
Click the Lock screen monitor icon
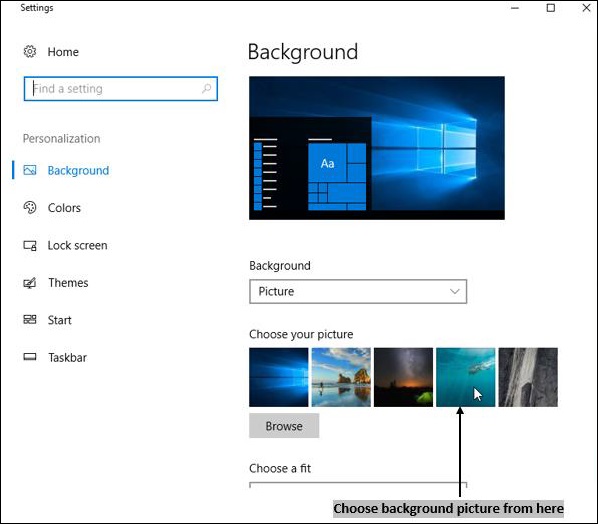[x=30, y=245]
